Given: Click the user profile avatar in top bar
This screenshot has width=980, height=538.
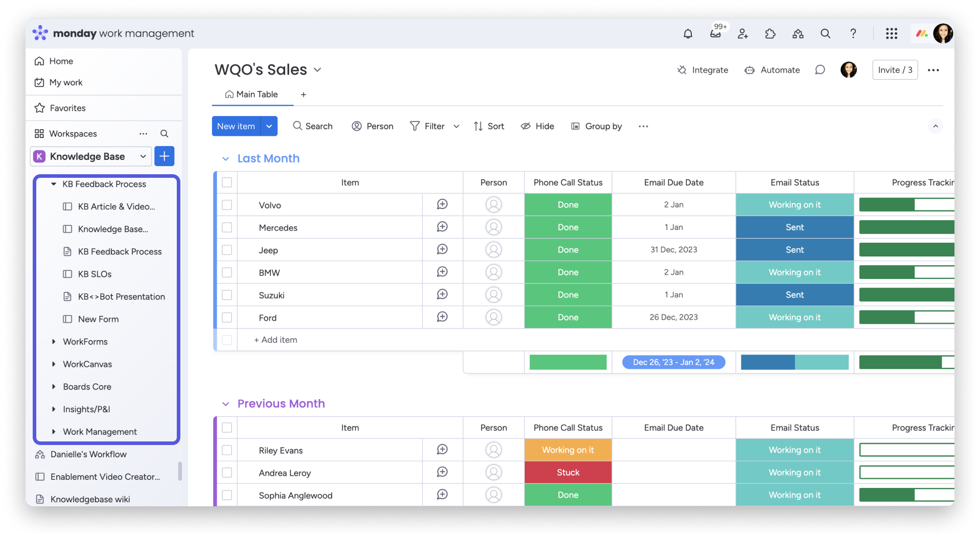Looking at the screenshot, I should pos(943,34).
